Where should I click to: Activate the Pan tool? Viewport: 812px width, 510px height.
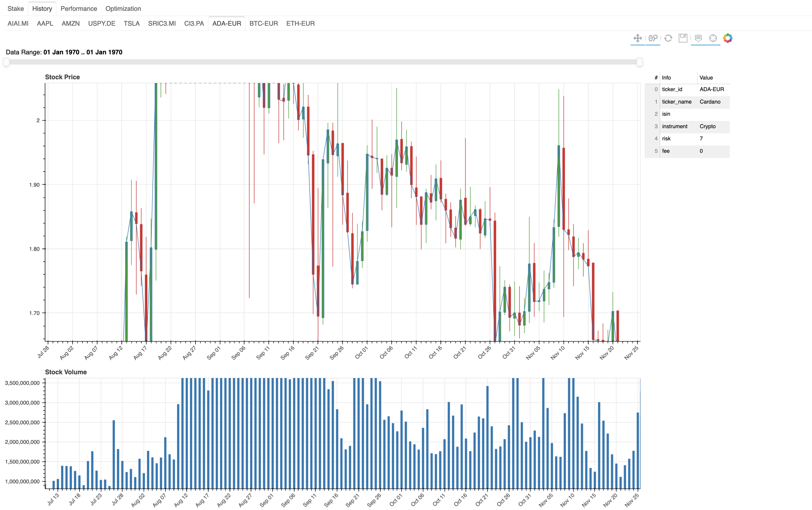click(x=637, y=38)
